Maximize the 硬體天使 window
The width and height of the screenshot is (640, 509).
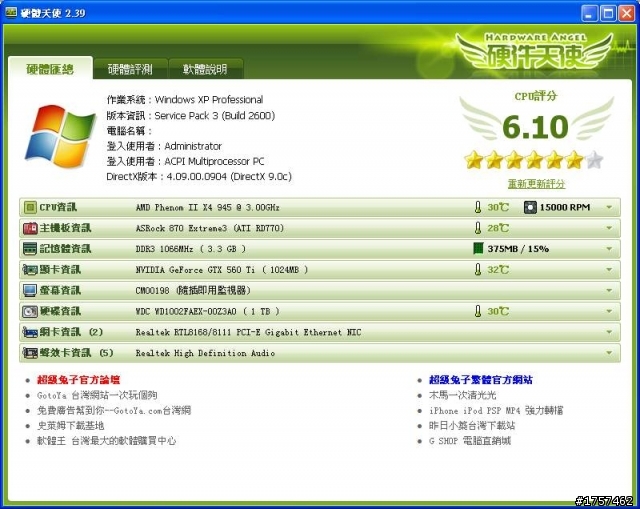point(608,13)
